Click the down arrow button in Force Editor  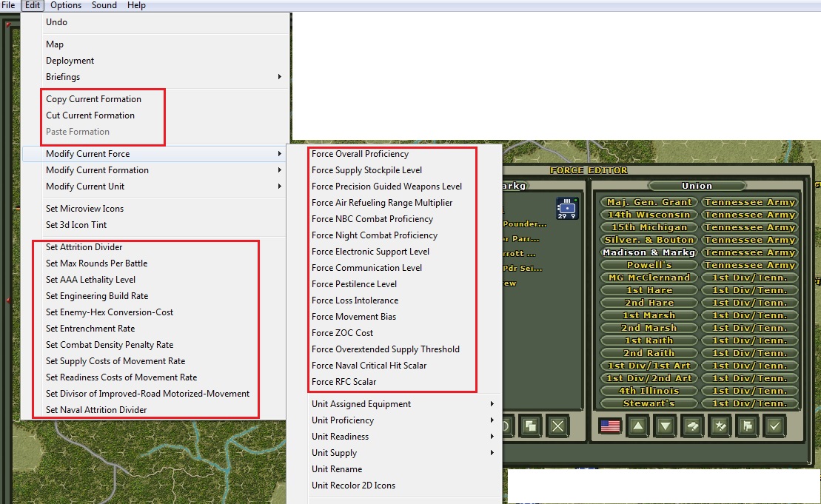(665, 426)
